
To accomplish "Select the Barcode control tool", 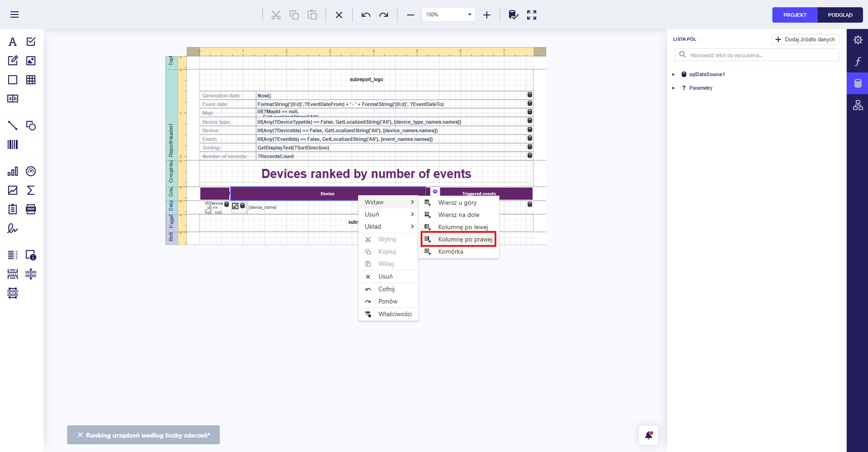I will click(12, 145).
